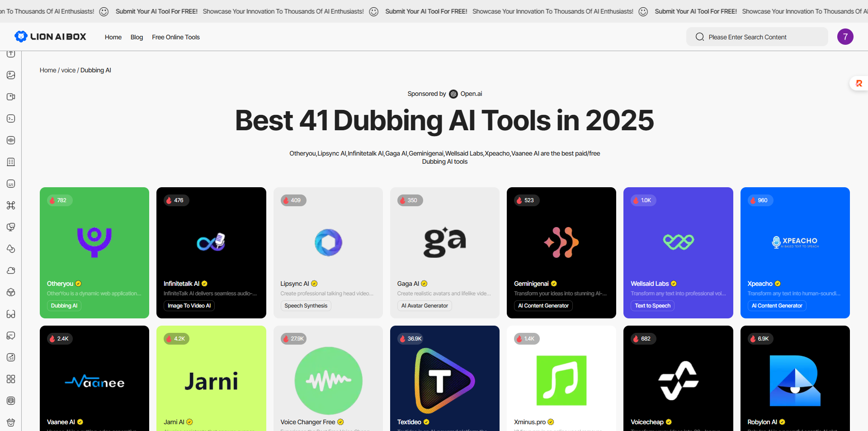Open the Jarni AI card logo
Image resolution: width=868 pixels, height=431 pixels.
pyautogui.click(x=211, y=381)
